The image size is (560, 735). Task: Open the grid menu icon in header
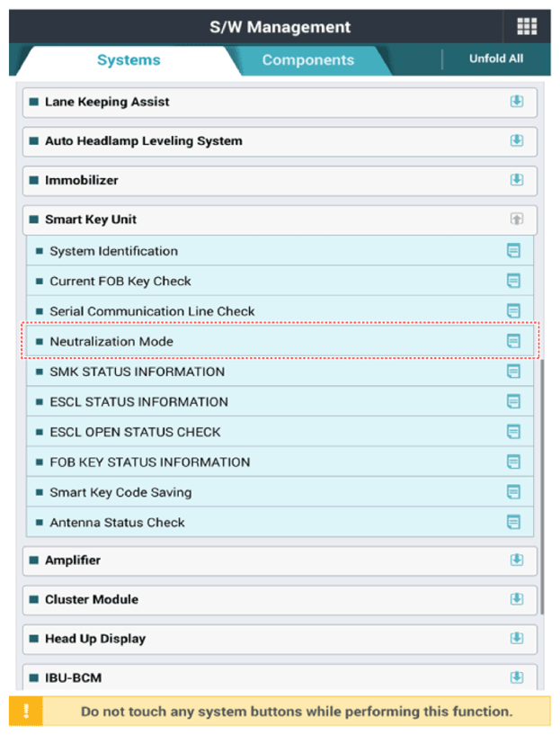[x=527, y=26]
